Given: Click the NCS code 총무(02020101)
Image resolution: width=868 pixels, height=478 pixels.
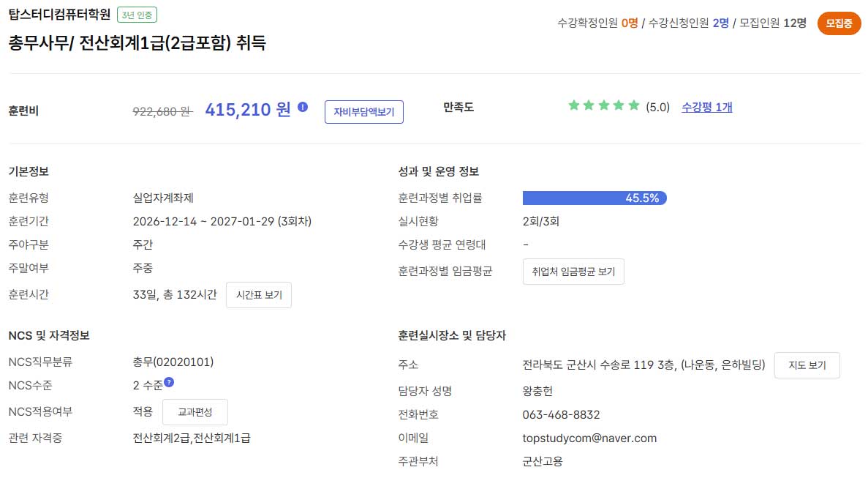Looking at the screenshot, I should [x=173, y=362].
